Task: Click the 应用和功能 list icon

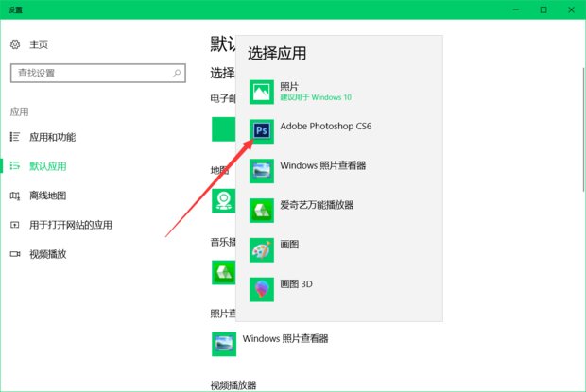Action: point(15,137)
